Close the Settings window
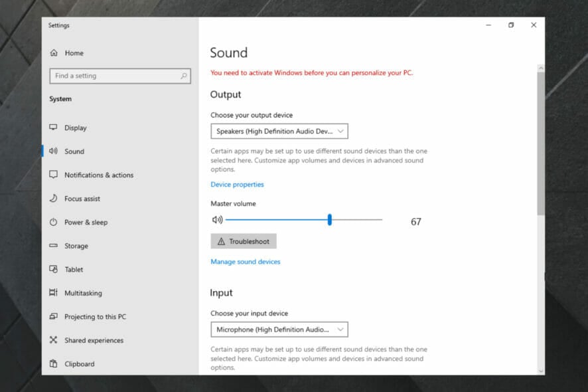588x392 pixels. 534,25
